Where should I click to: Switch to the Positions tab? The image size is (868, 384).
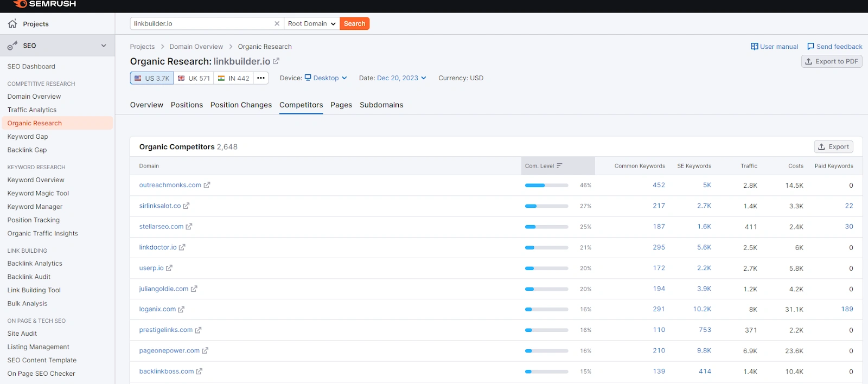pyautogui.click(x=187, y=105)
